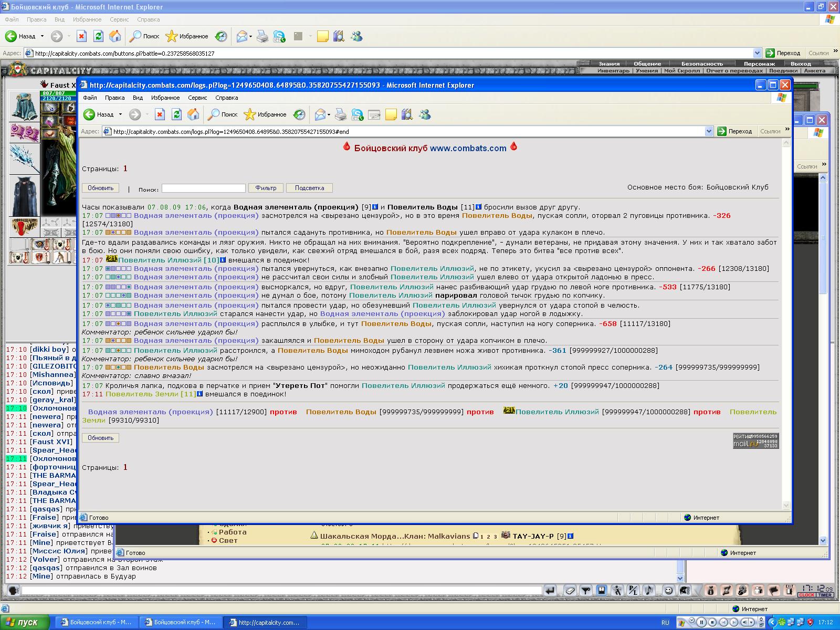The height and width of the screenshot is (630, 840).
Task: Click Research books icon in log window toolbar
Action: pyautogui.click(x=407, y=114)
